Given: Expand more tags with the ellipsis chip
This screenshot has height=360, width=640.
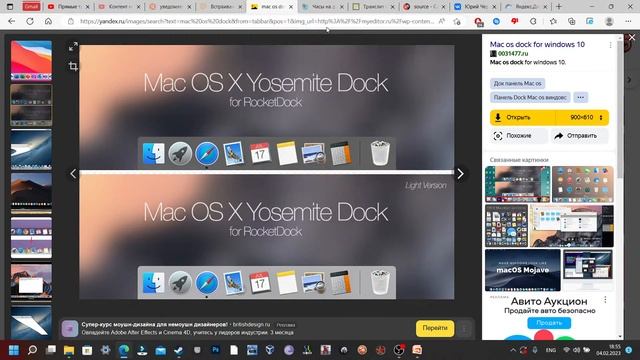Looking at the screenshot, I should [580, 98].
